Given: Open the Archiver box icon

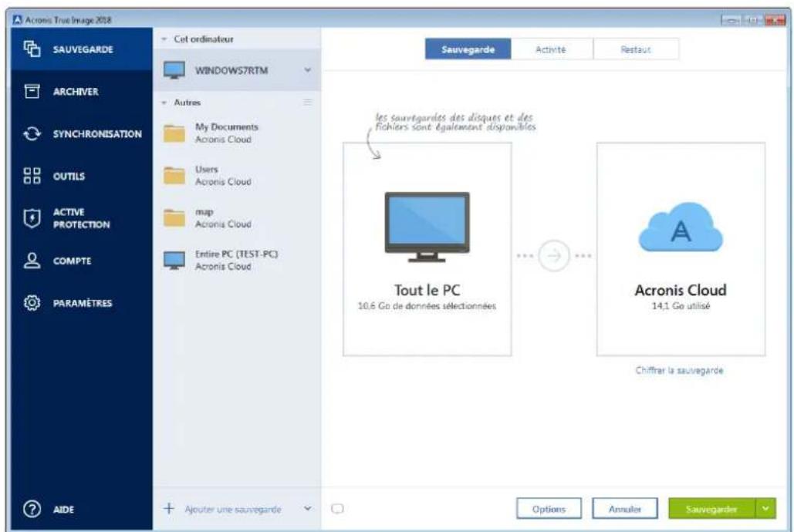Looking at the screenshot, I should (32, 91).
